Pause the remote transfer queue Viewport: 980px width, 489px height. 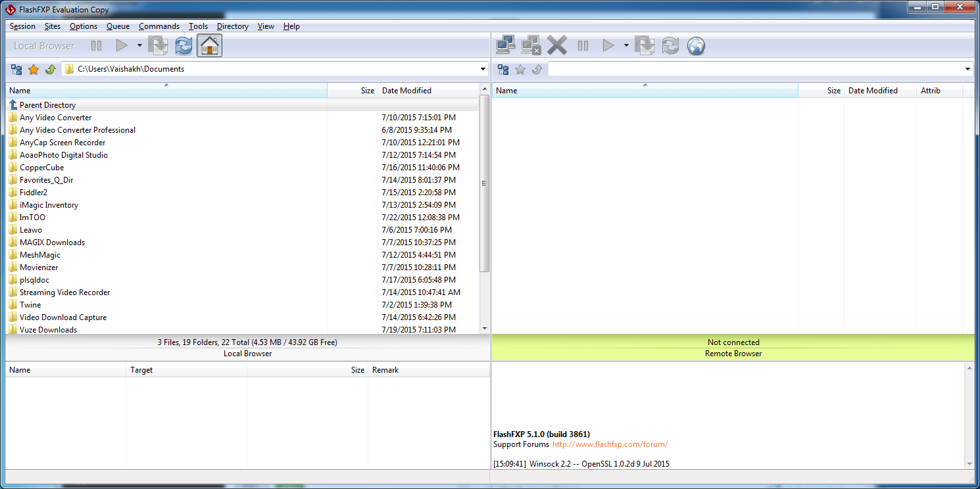(583, 45)
